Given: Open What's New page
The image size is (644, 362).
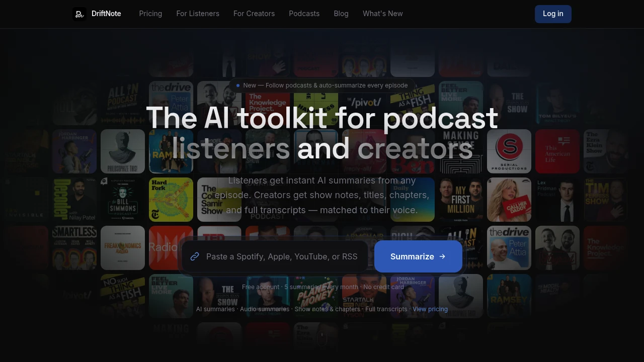Looking at the screenshot, I should point(383,14).
